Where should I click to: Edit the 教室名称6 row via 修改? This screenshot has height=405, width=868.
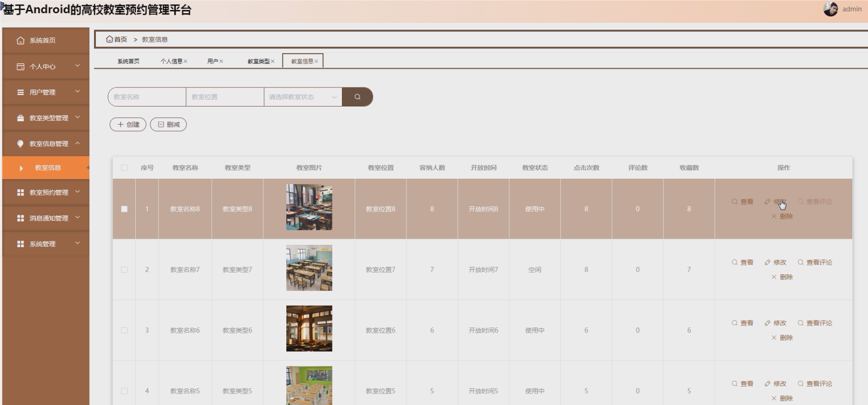pos(775,323)
